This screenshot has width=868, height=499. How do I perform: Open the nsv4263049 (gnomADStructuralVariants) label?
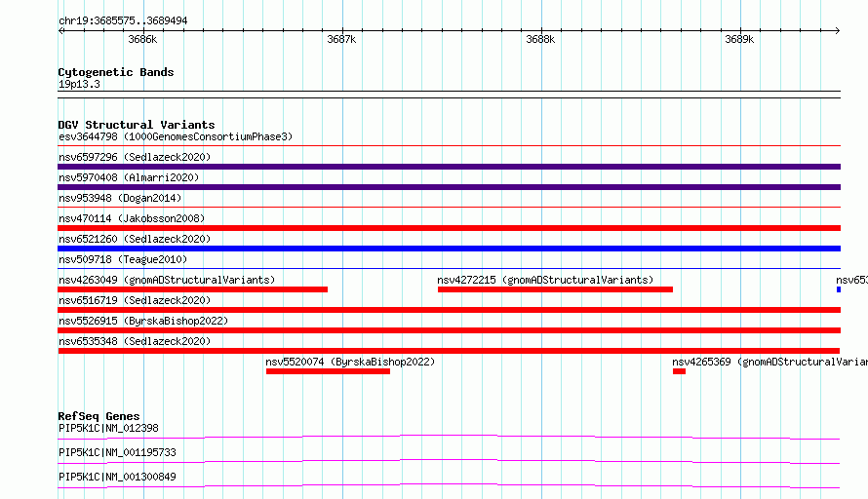tap(167, 280)
